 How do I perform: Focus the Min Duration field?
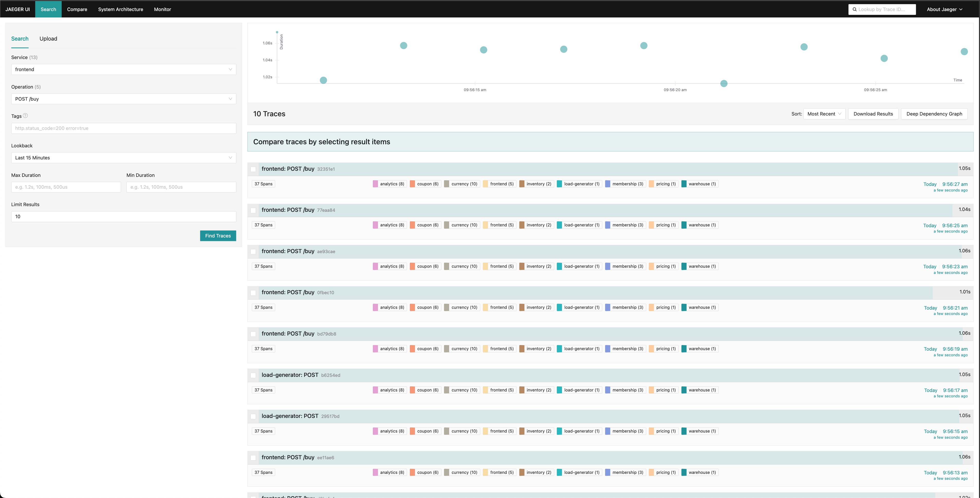(181, 187)
